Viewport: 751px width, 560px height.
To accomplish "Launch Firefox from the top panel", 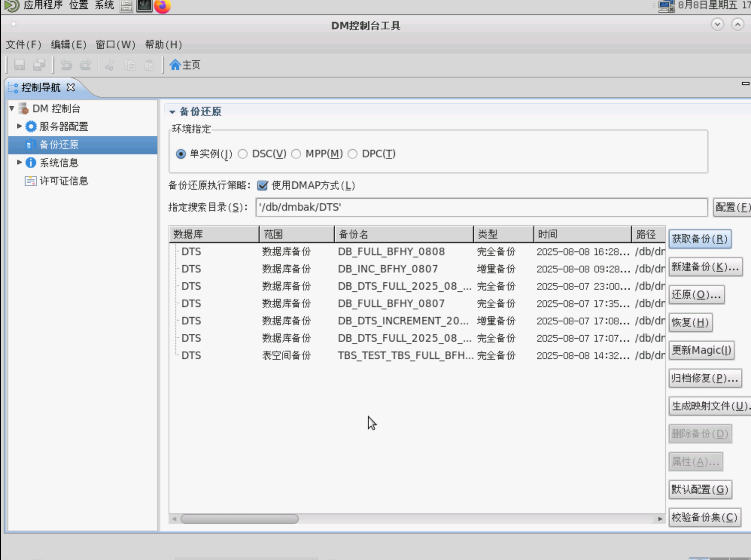I will [163, 6].
